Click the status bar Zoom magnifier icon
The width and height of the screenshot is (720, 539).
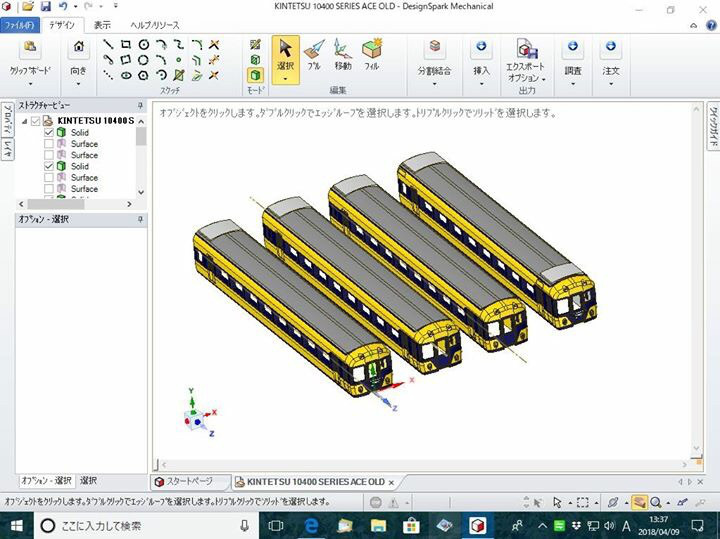[655, 502]
